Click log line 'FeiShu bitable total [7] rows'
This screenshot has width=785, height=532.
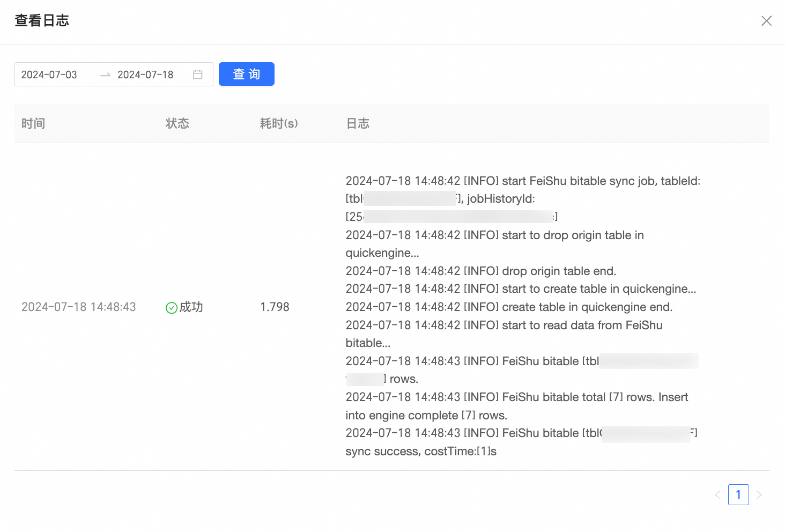click(x=517, y=397)
